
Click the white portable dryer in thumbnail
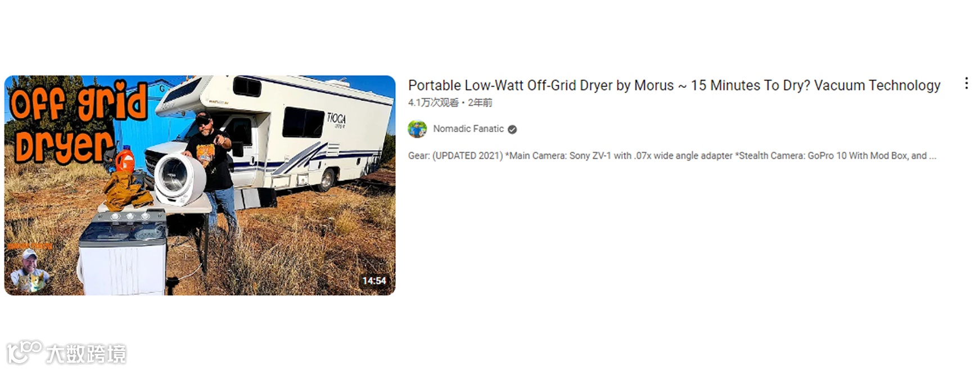[x=180, y=178]
